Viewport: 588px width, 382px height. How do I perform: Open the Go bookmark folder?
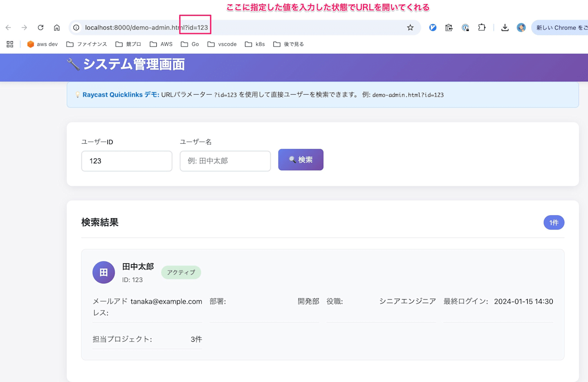click(x=190, y=44)
